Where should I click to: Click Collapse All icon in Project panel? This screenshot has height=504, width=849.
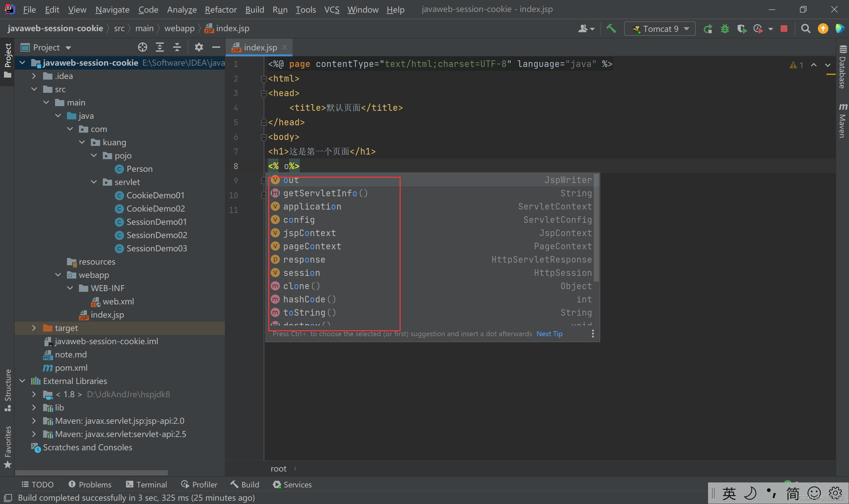(x=177, y=47)
